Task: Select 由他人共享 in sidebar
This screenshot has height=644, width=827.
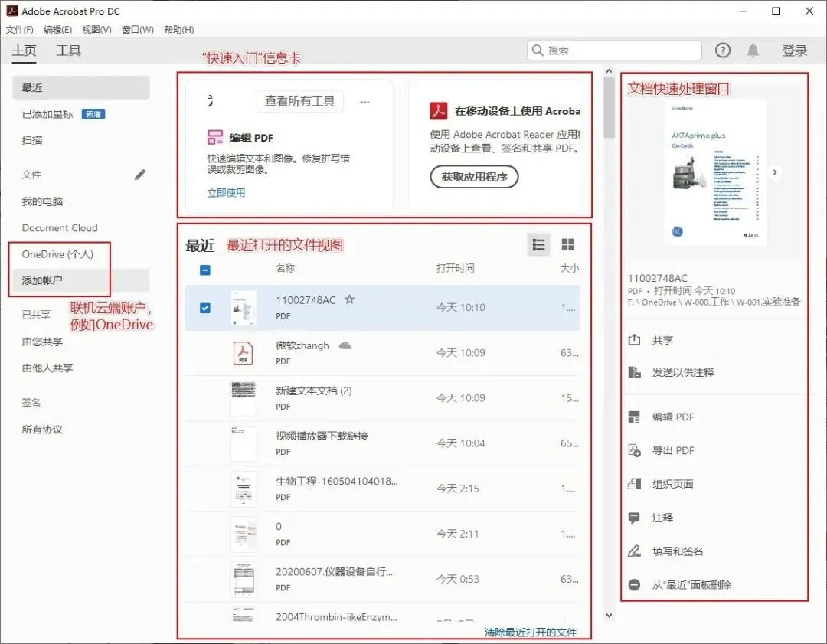Action: (x=47, y=368)
